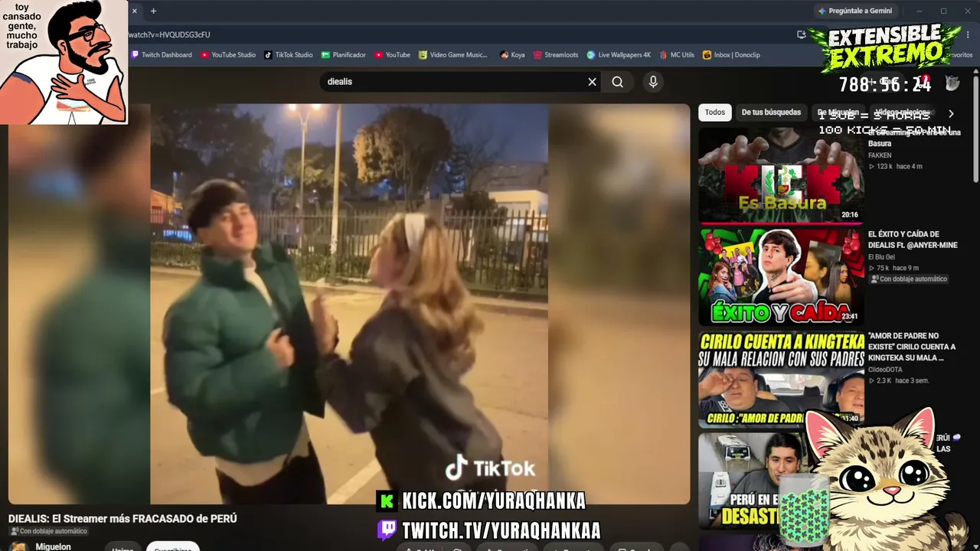Start voice search with the microphone icon

[652, 82]
